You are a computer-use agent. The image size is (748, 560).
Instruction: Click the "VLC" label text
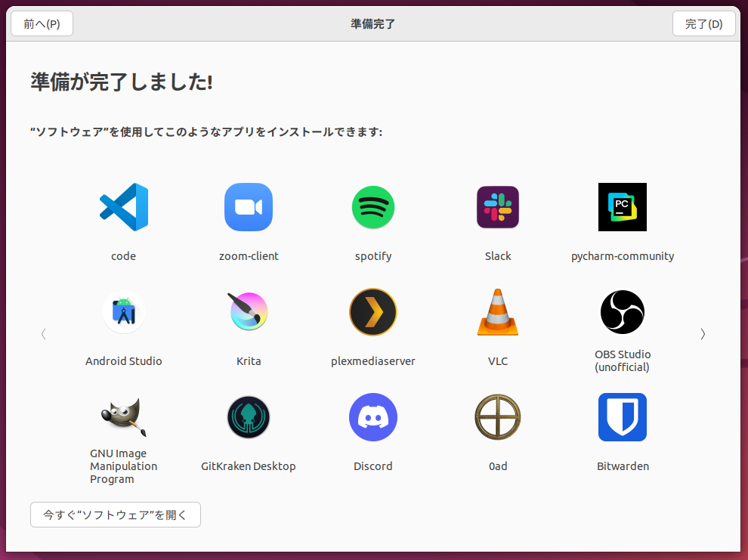(x=498, y=361)
